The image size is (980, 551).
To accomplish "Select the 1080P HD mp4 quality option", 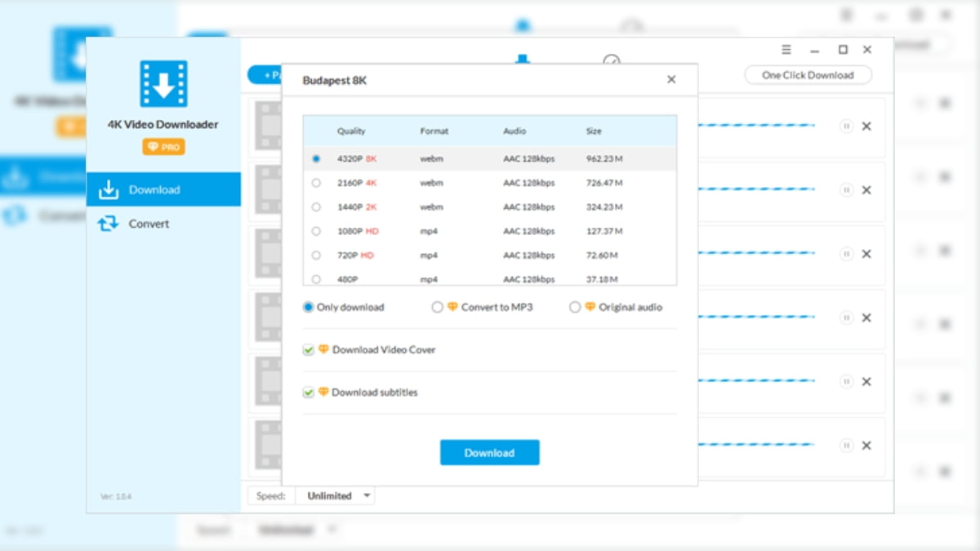I will [x=316, y=231].
